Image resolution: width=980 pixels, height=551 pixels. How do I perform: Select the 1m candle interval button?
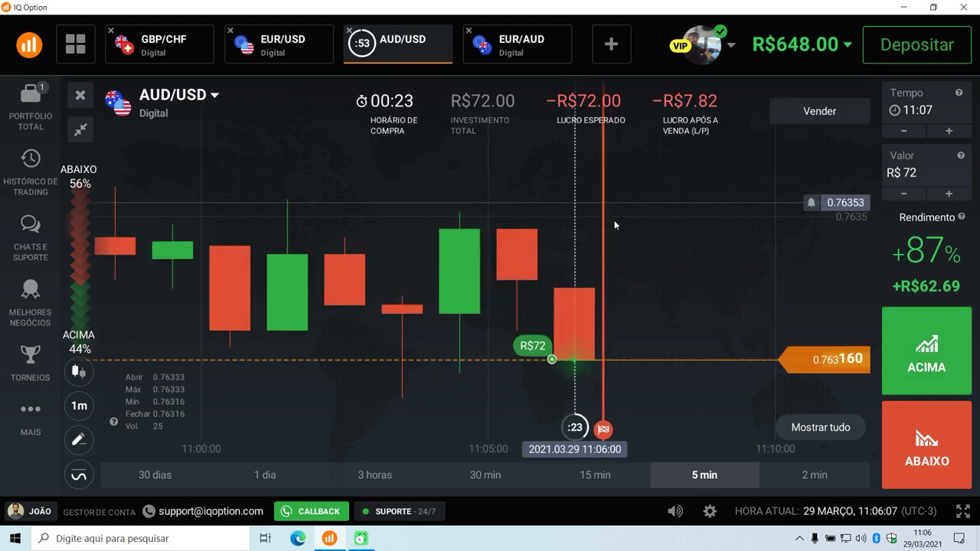pyautogui.click(x=79, y=406)
